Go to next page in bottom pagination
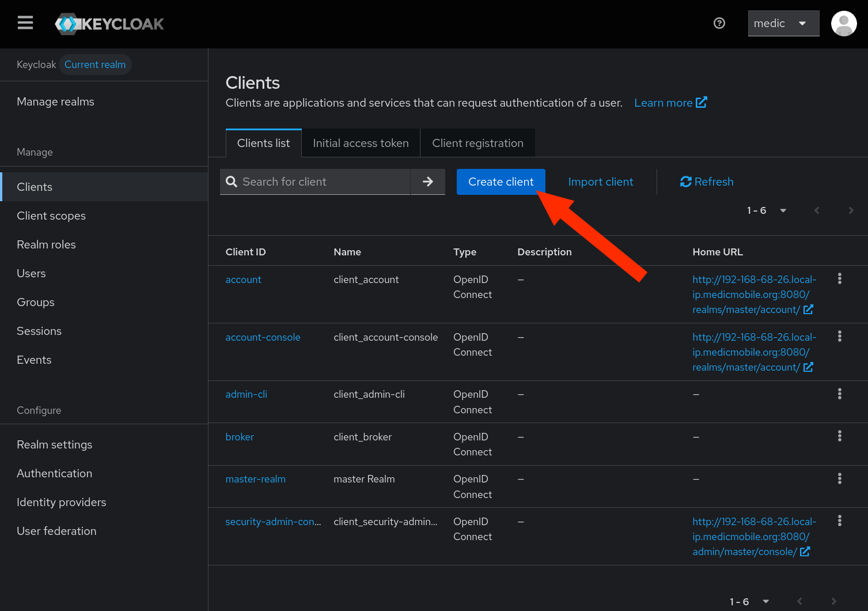868x611 pixels. 833,601
